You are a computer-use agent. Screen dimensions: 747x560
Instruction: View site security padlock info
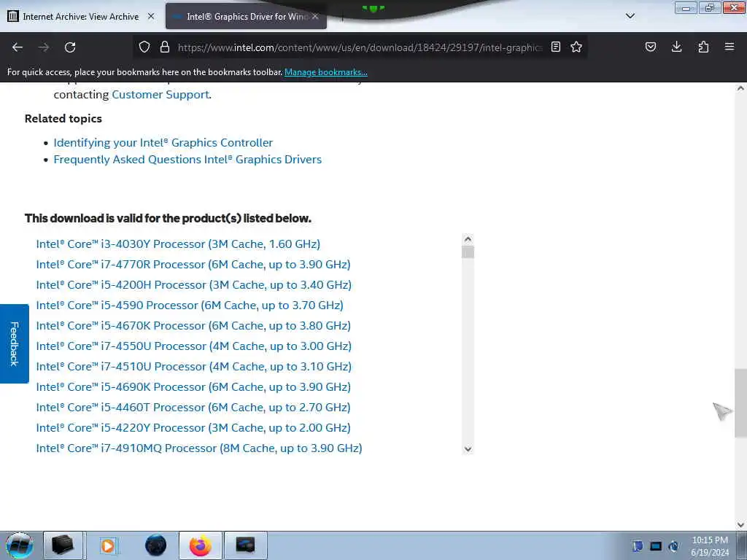coord(165,47)
